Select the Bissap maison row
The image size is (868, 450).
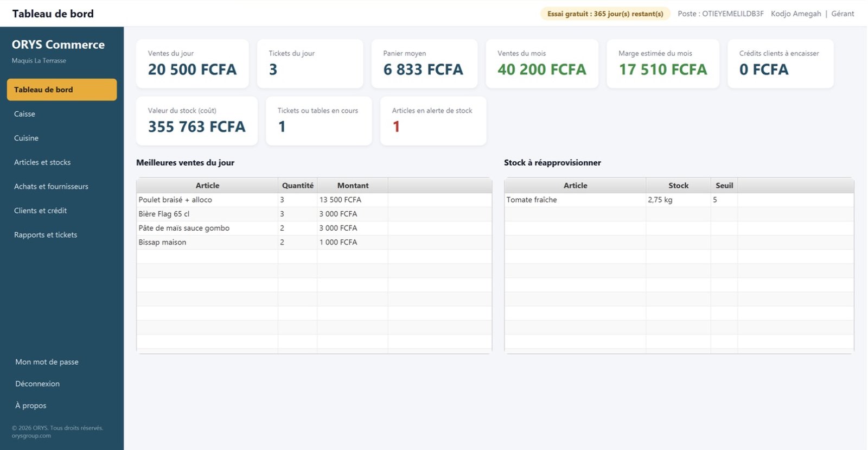click(314, 242)
